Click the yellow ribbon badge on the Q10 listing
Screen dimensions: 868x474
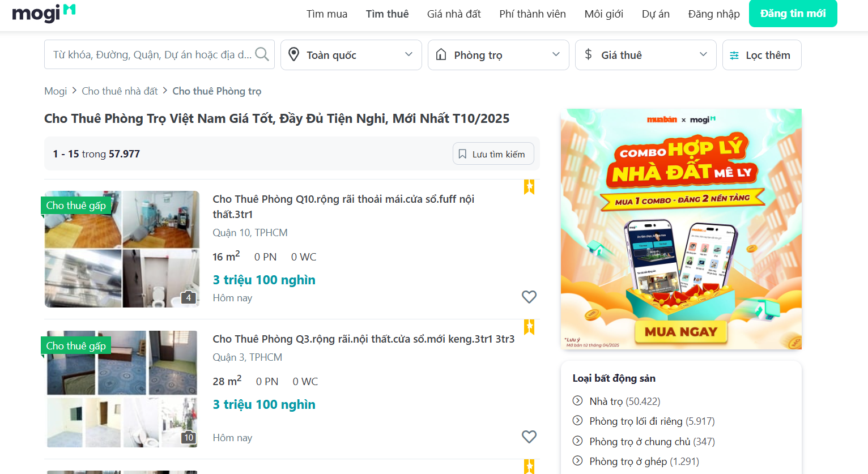[529, 187]
